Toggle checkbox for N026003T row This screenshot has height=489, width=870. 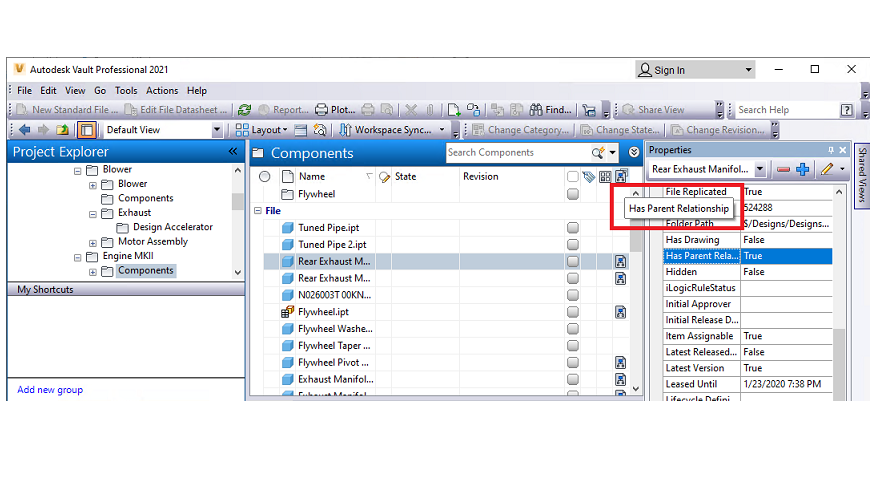pos(573,295)
